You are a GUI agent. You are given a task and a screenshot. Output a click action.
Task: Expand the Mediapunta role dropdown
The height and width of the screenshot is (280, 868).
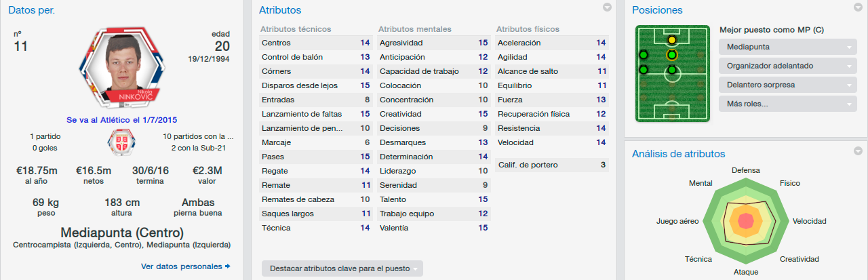(787, 47)
